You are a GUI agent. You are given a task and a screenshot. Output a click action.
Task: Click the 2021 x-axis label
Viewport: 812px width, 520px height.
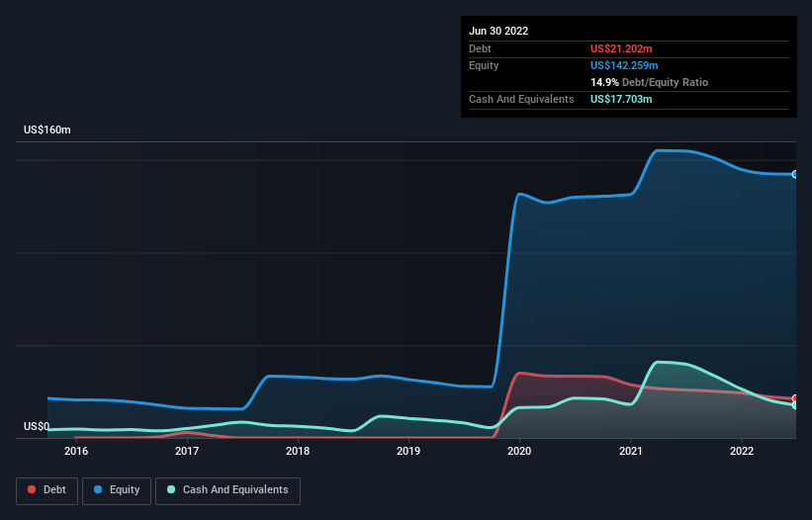pos(631,451)
